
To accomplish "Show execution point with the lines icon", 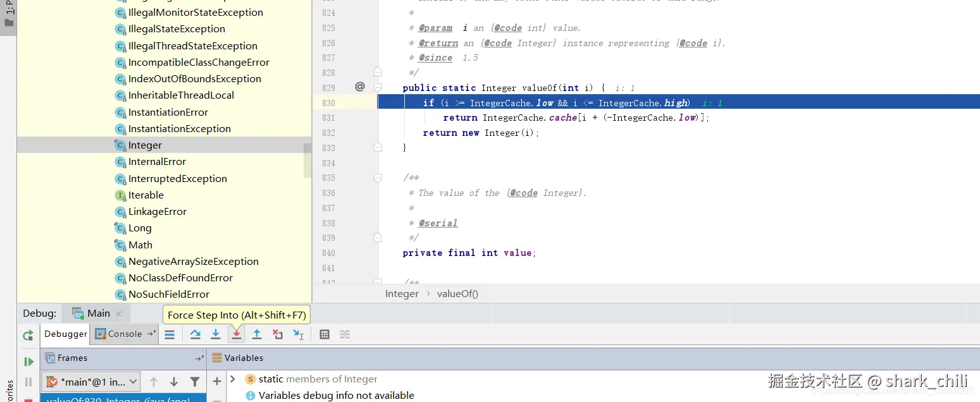I will pos(170,334).
